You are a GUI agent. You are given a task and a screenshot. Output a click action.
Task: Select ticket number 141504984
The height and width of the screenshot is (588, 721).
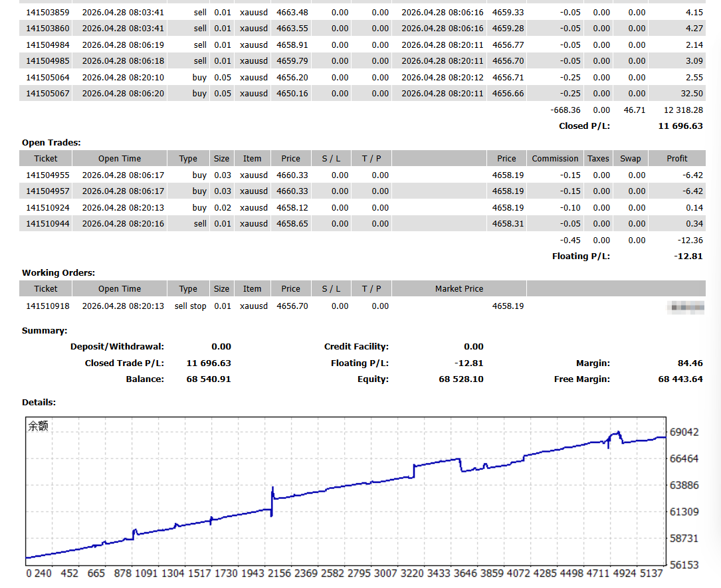[x=47, y=45]
